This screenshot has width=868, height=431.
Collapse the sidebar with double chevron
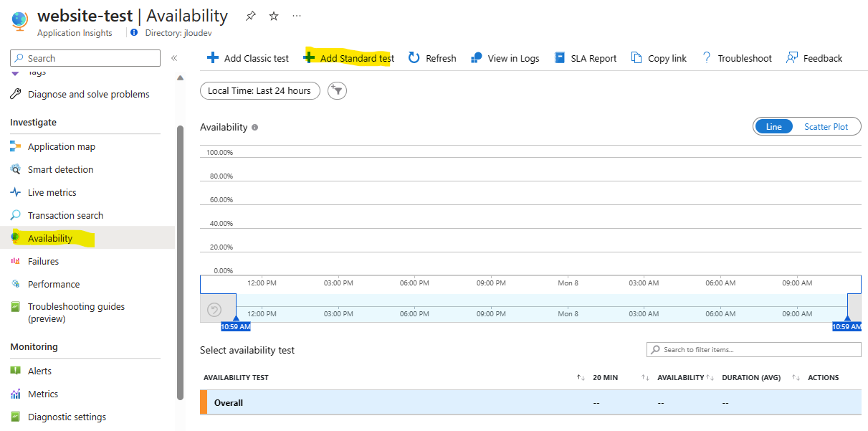click(x=174, y=58)
